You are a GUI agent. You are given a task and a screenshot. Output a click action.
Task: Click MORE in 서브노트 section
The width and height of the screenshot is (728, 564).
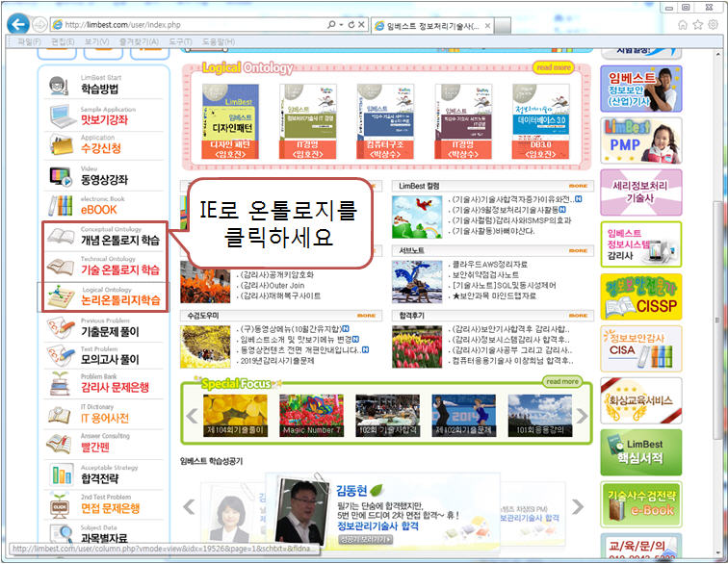tap(579, 250)
